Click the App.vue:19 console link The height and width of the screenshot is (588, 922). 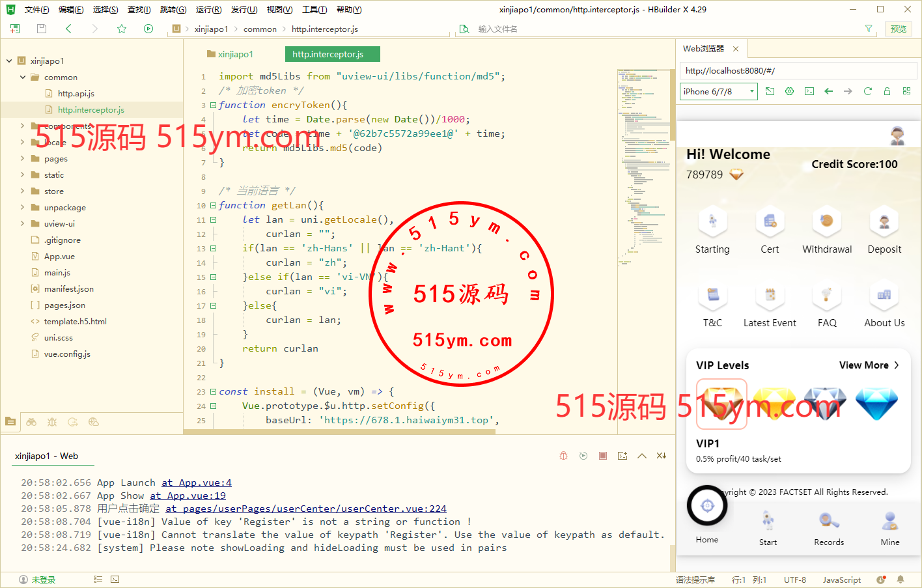(x=188, y=496)
